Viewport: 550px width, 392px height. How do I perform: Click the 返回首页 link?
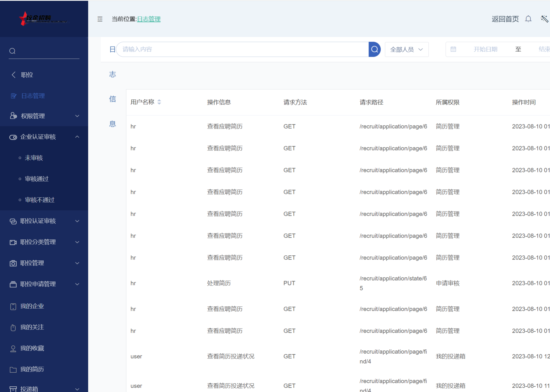505,19
